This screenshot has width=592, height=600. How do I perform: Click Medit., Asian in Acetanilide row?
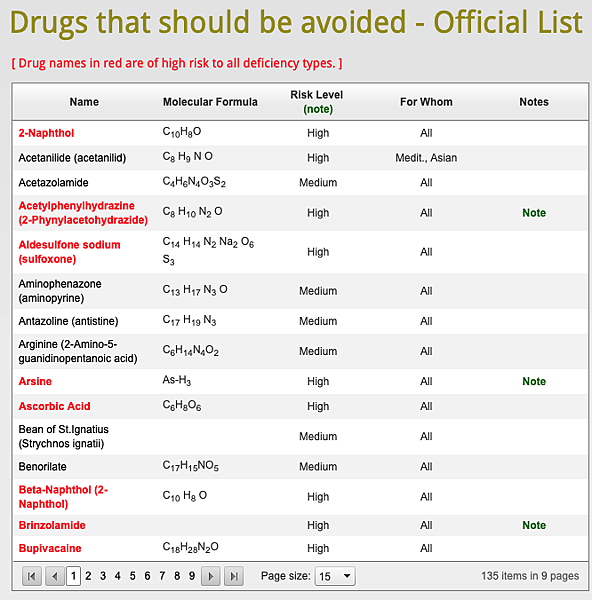tap(426, 158)
